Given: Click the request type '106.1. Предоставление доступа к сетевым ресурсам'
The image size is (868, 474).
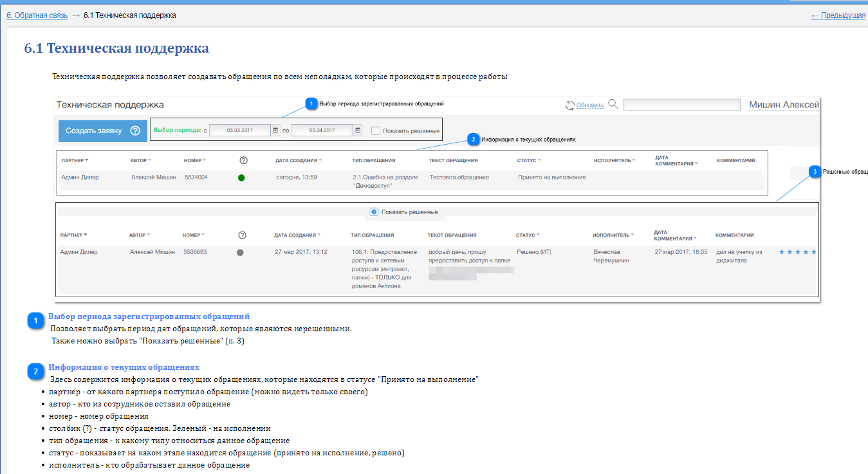Looking at the screenshot, I should click(385, 269).
